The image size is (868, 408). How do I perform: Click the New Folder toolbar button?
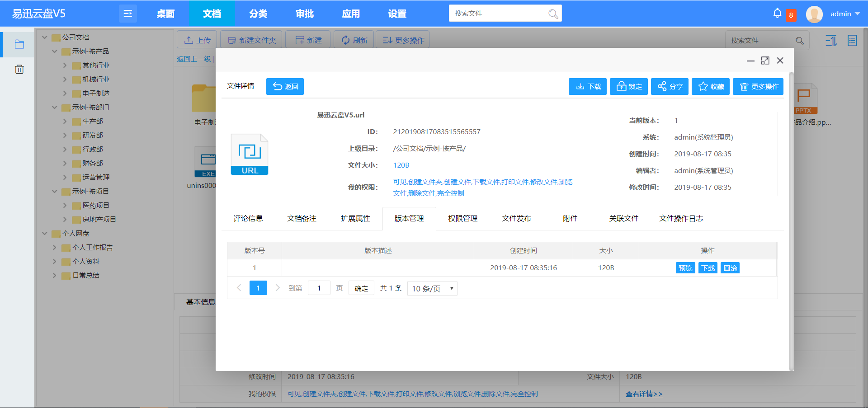pos(252,40)
